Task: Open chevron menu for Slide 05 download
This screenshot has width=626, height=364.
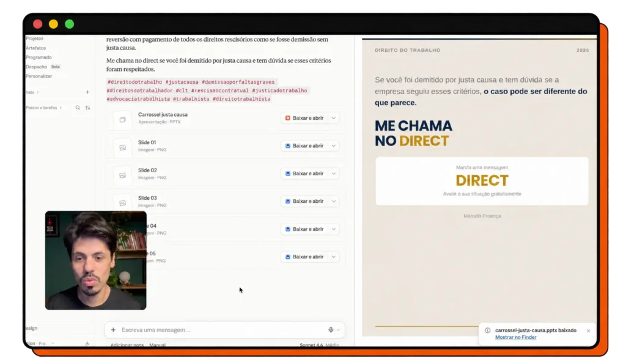Action: (333, 257)
